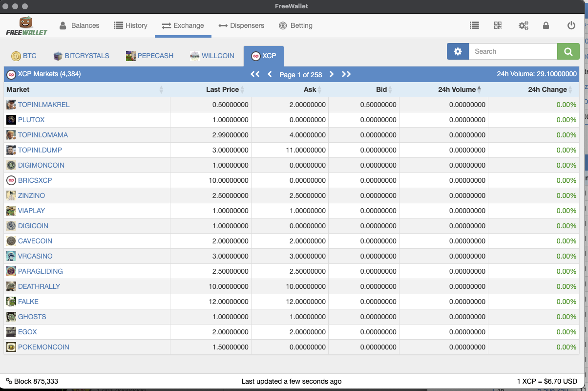Sort table by Market column
The image size is (588, 391).
(87, 89)
